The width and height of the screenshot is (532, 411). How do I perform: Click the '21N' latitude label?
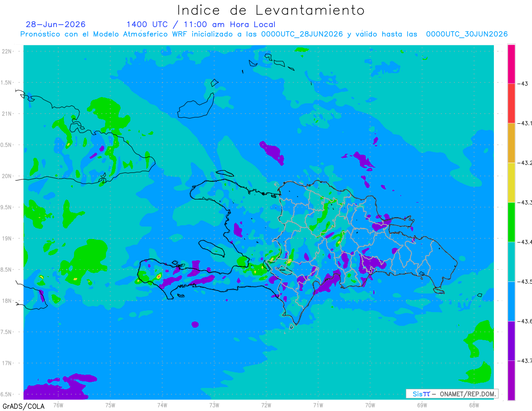click(x=8, y=114)
